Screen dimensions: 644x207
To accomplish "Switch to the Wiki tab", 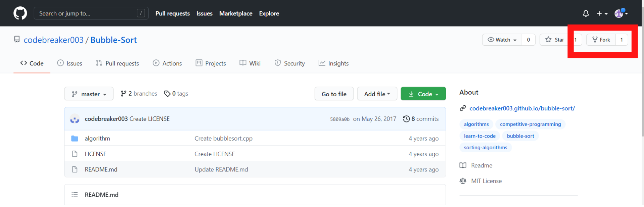I will pyautogui.click(x=250, y=63).
